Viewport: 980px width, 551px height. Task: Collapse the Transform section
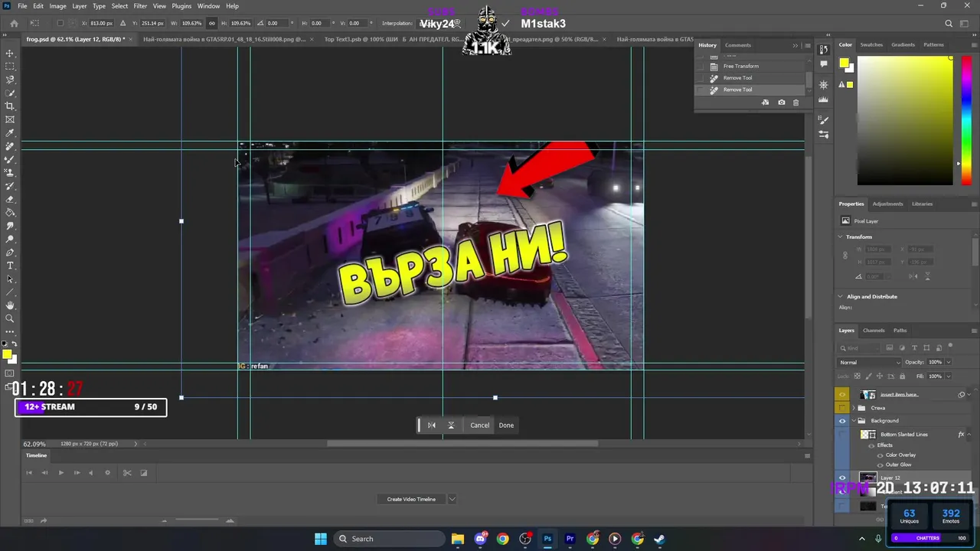click(x=841, y=237)
